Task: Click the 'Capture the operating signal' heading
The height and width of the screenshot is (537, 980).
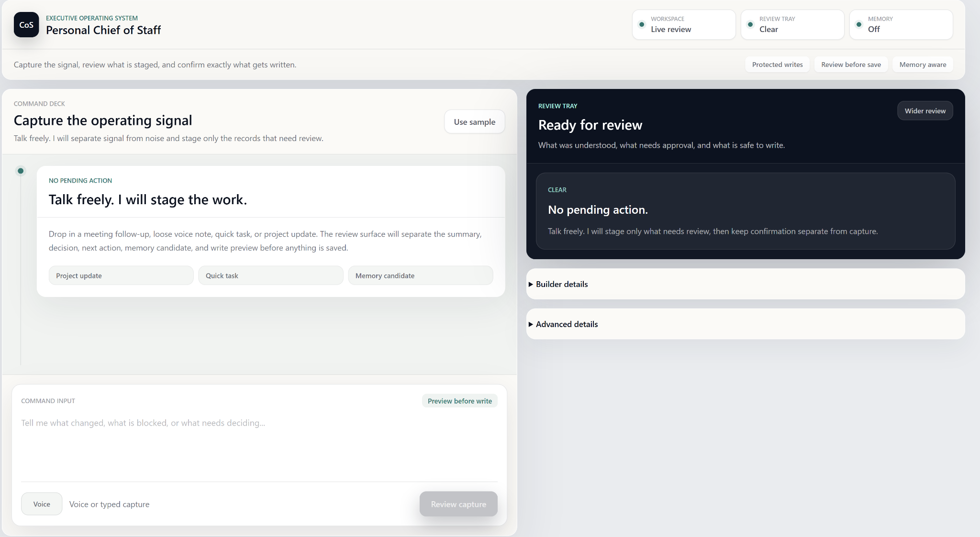Action: click(x=103, y=121)
